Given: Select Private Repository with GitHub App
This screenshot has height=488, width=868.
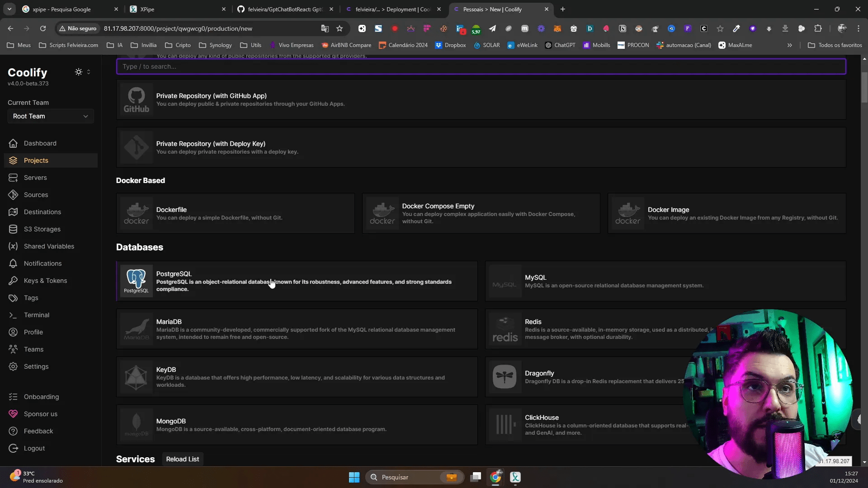Looking at the screenshot, I should point(481,99).
